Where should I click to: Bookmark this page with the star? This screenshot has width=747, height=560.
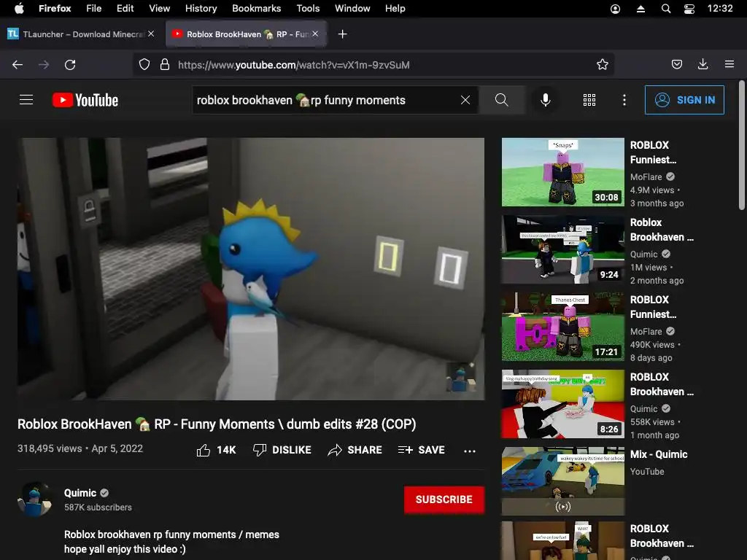tap(602, 65)
